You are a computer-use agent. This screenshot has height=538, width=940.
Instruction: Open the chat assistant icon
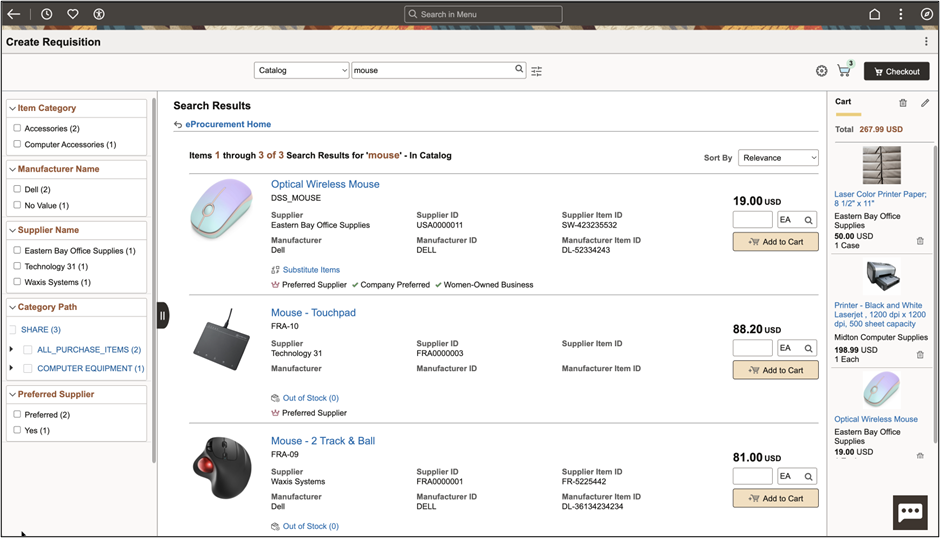tap(910, 512)
